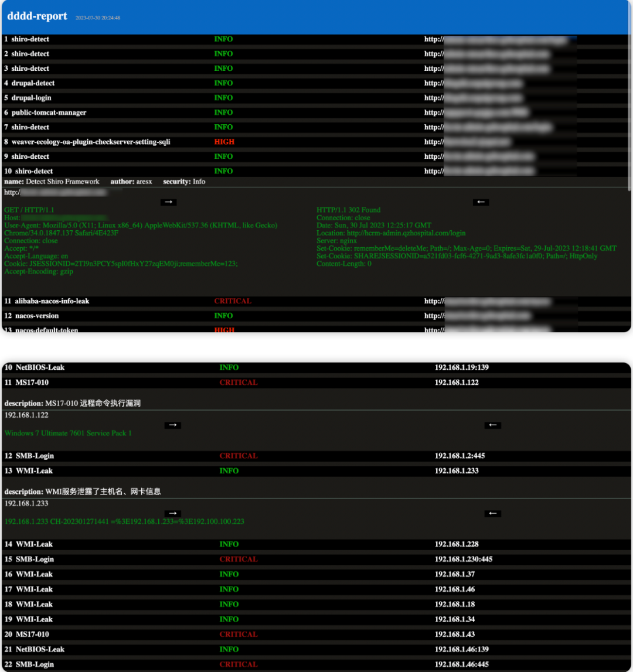This screenshot has height=672, width=633.
Task: Expand row 12 SMB-Login
Action: click(316, 456)
